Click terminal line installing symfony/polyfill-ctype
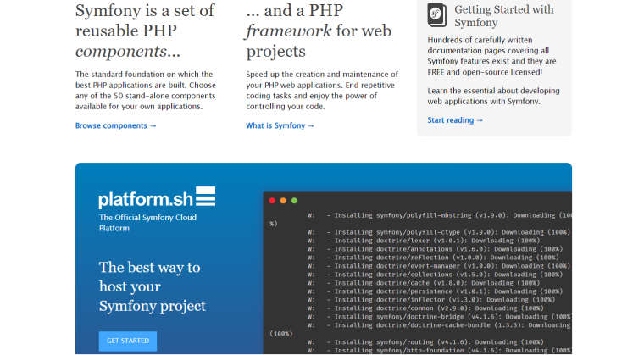 point(439,232)
